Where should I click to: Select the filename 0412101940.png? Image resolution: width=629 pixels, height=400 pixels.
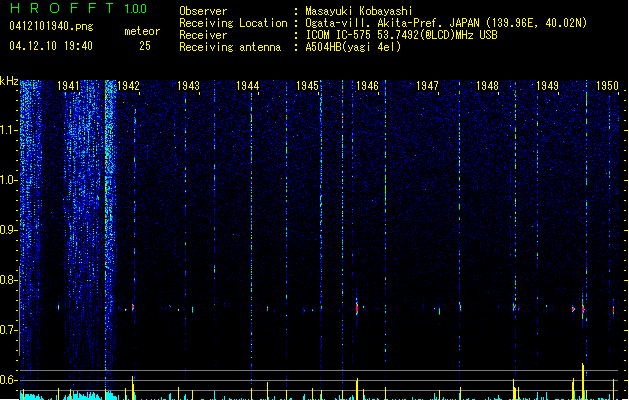[51, 26]
